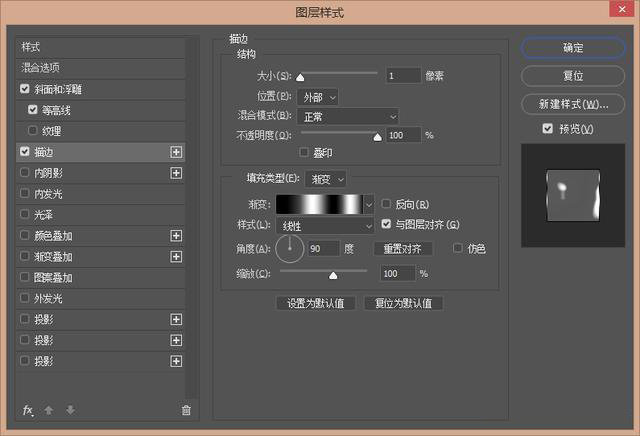Check the 反向 checkbox

click(x=386, y=204)
